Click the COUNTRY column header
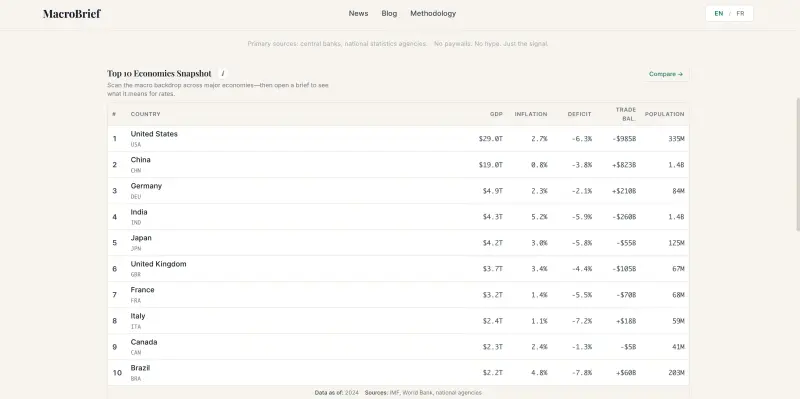The height and width of the screenshot is (399, 800). 145,114
